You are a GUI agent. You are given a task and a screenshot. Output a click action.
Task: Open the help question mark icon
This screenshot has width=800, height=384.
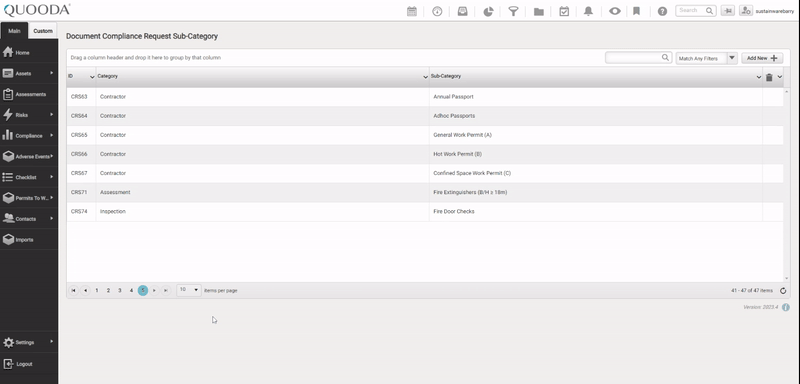pyautogui.click(x=662, y=11)
